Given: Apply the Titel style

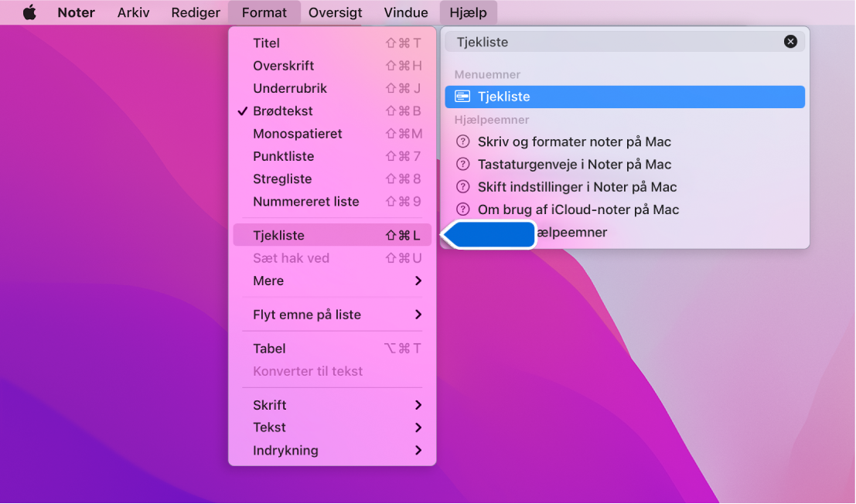Looking at the screenshot, I should point(266,43).
